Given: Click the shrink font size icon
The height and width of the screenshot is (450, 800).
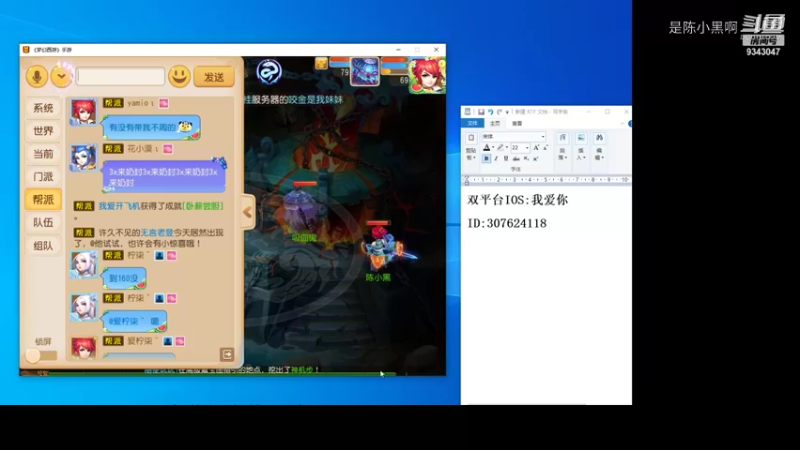Looking at the screenshot, I should (545, 147).
